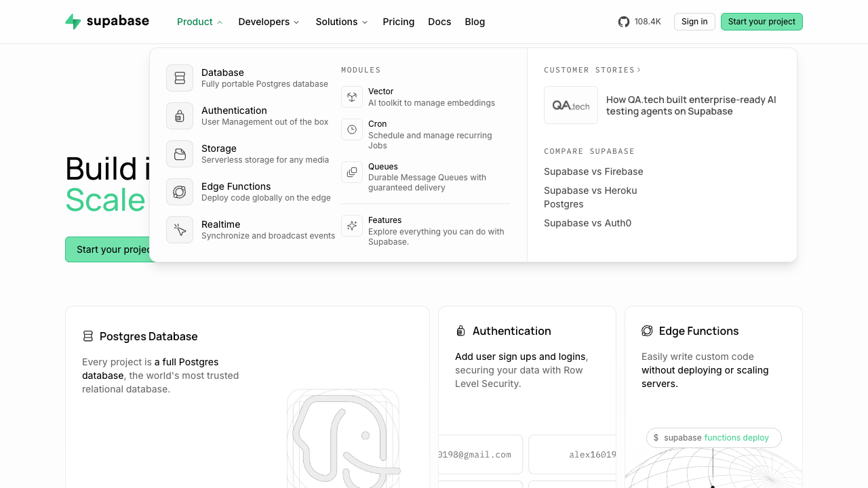
Task: Click the Vector module icon
Action: coord(352,97)
